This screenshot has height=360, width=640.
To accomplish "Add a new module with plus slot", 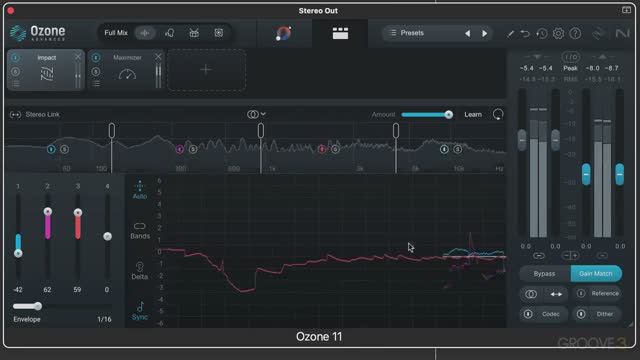I will [x=206, y=70].
